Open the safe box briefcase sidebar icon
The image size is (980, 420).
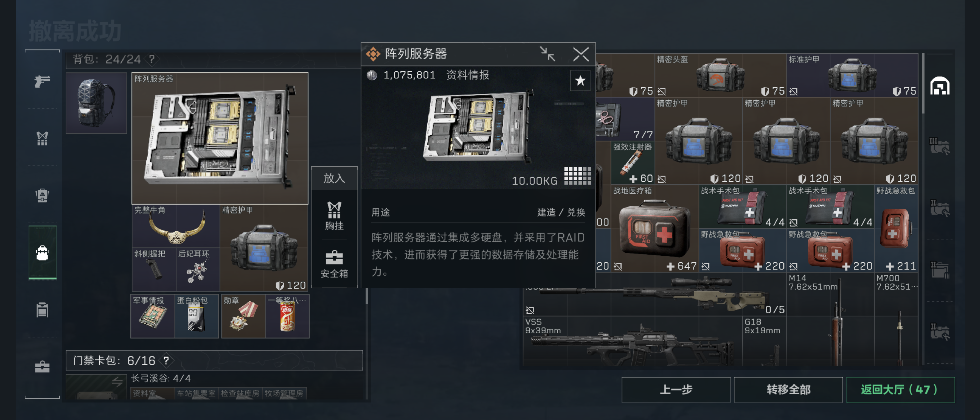click(42, 367)
